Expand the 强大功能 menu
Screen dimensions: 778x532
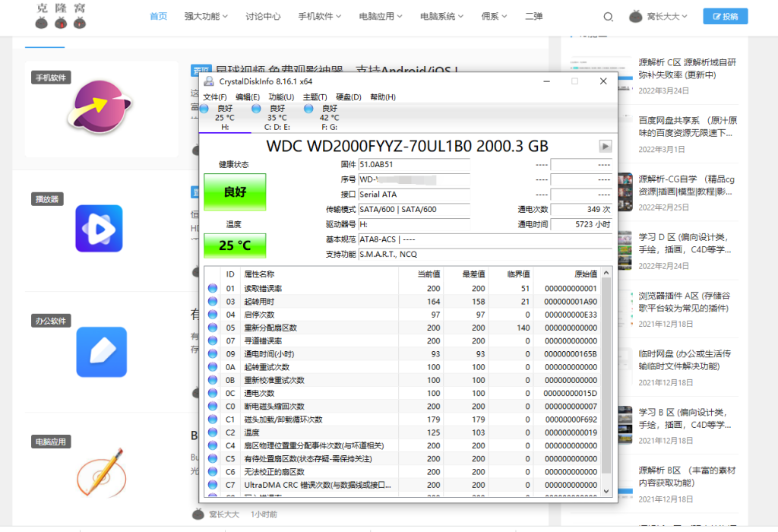click(x=206, y=17)
